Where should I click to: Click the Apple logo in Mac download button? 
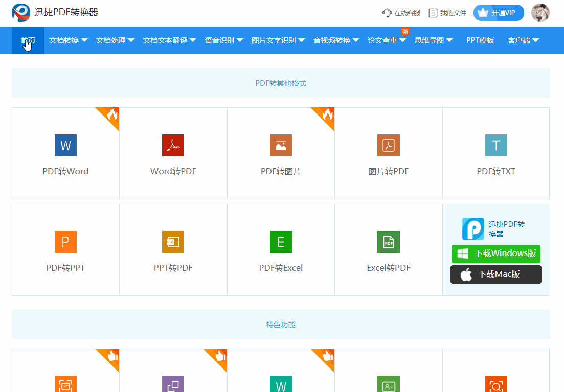(466, 275)
